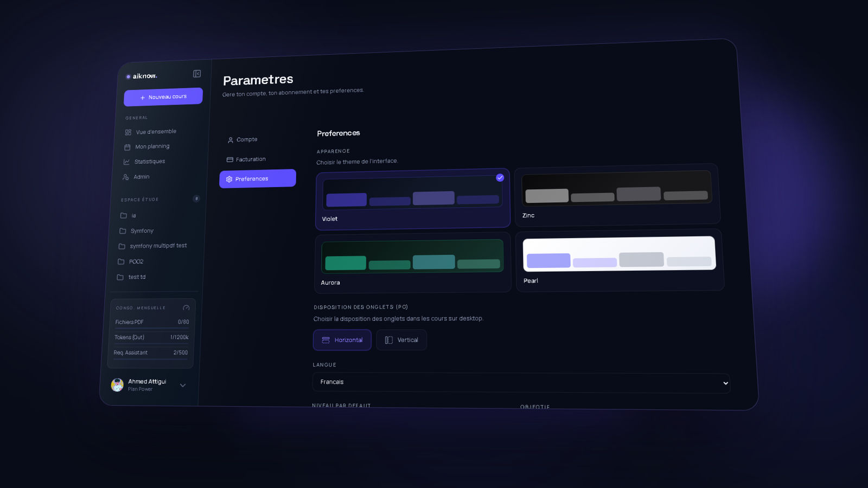Click the Statistiques chart icon
This screenshot has height=488, width=868.
[126, 162]
